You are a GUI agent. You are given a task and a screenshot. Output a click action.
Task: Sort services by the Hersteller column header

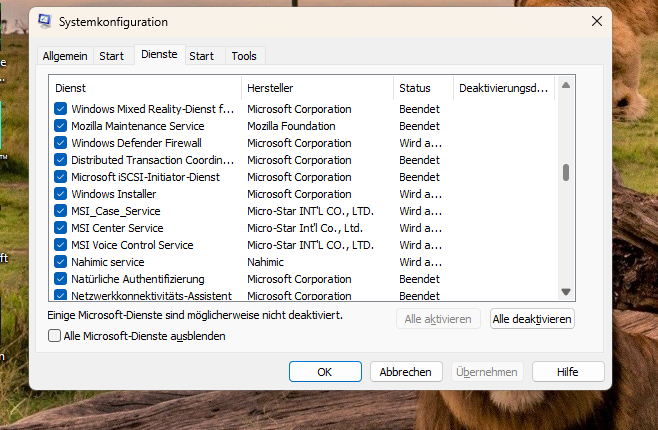(316, 88)
